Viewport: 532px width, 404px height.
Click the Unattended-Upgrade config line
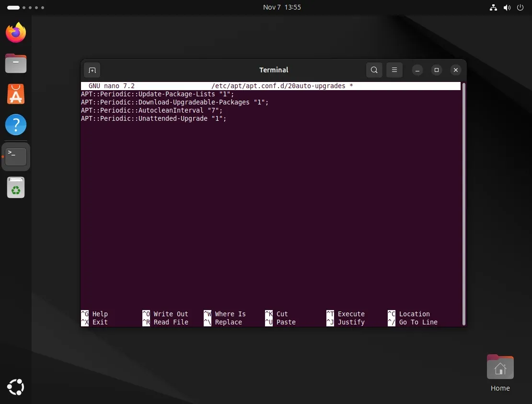pyautogui.click(x=153, y=118)
